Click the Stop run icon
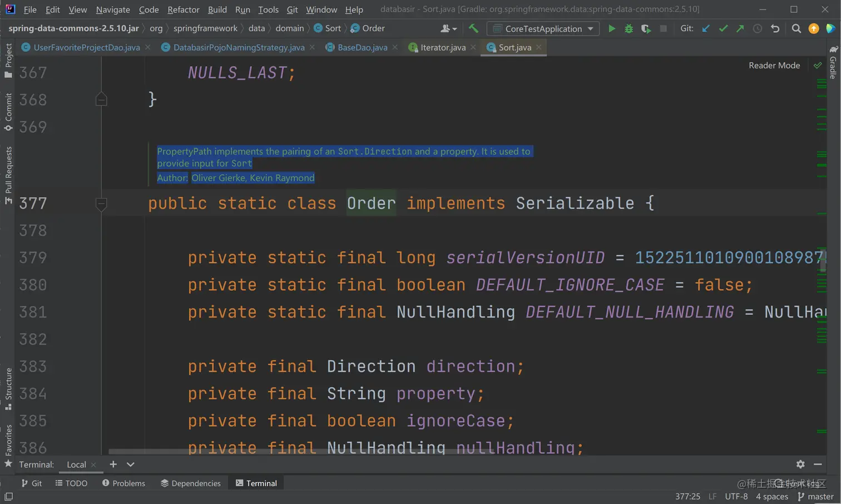841x504 pixels. pos(664,28)
